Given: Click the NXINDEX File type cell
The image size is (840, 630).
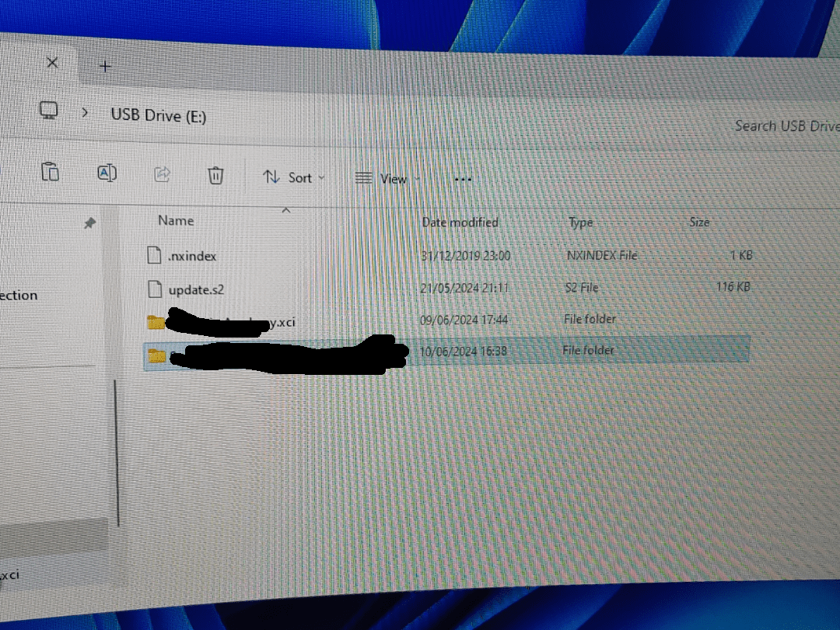Looking at the screenshot, I should tap(601, 255).
